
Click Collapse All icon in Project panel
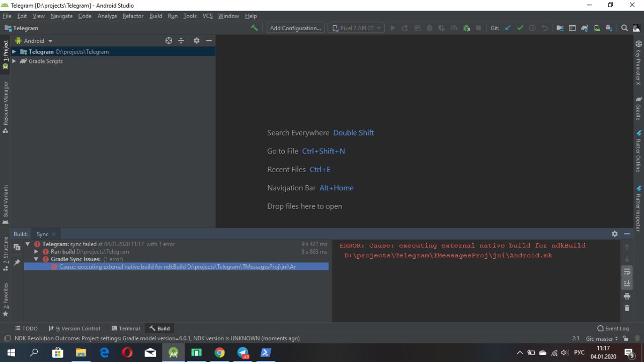(181, 41)
